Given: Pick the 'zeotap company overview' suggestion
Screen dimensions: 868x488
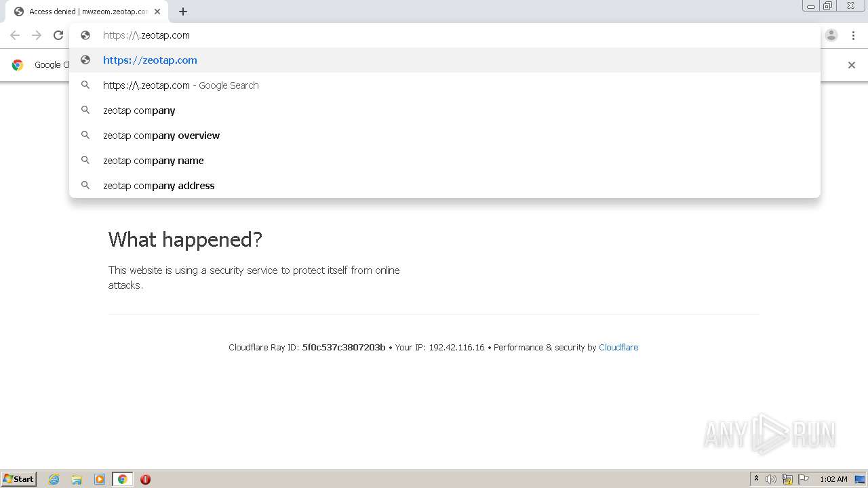Looking at the screenshot, I should (445, 135).
